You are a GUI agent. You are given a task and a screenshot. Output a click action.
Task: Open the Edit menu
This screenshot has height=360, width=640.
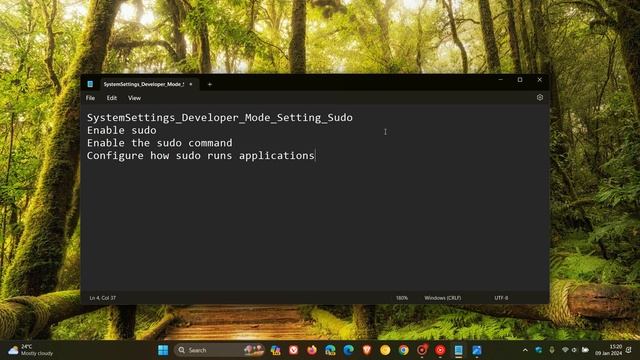point(111,98)
